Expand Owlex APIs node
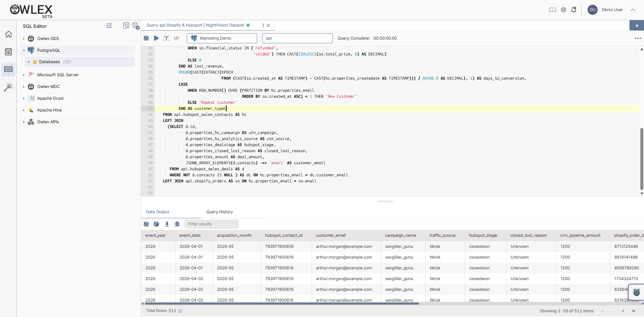 pyautogui.click(x=24, y=122)
